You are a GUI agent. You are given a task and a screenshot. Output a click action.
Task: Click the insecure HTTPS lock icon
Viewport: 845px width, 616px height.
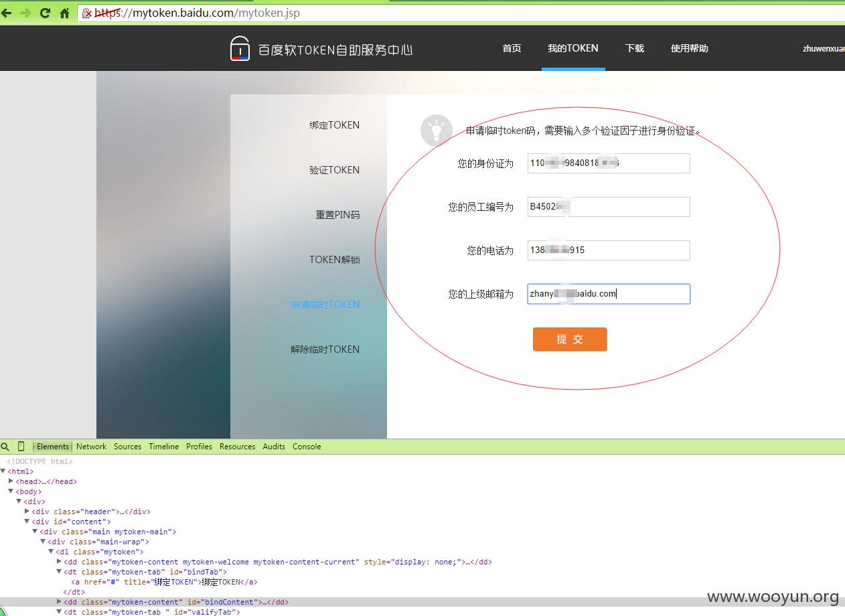(x=87, y=13)
